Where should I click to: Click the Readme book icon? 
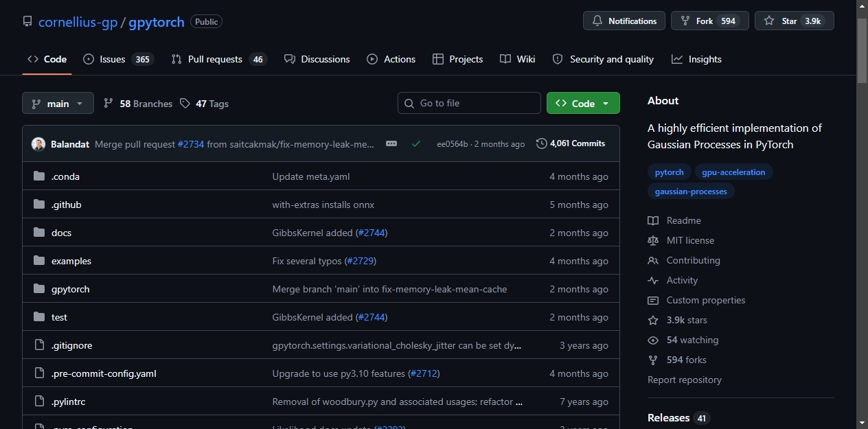point(653,220)
